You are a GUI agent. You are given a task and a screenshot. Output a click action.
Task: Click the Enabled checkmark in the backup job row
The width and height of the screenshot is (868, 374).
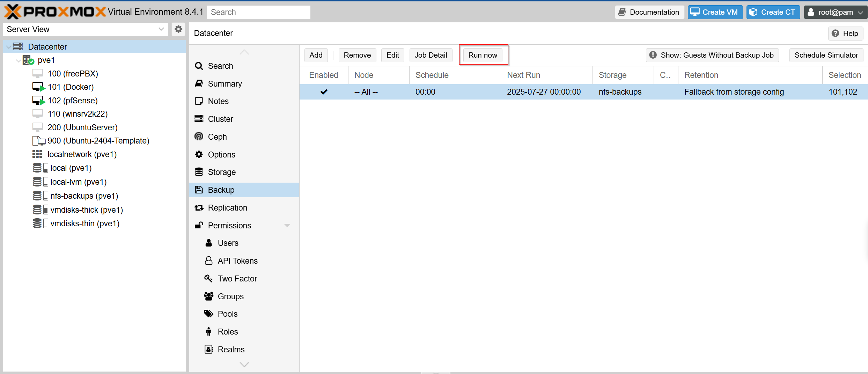(x=324, y=92)
